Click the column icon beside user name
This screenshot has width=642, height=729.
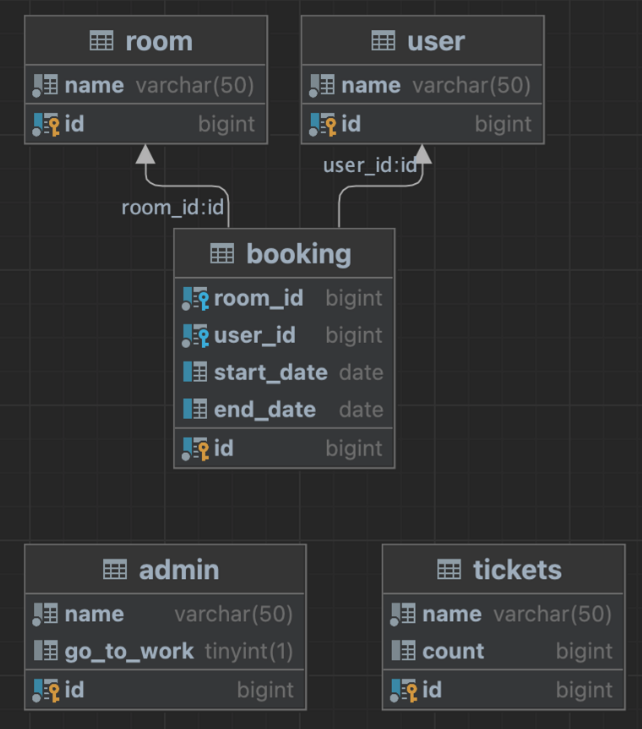[x=322, y=86]
